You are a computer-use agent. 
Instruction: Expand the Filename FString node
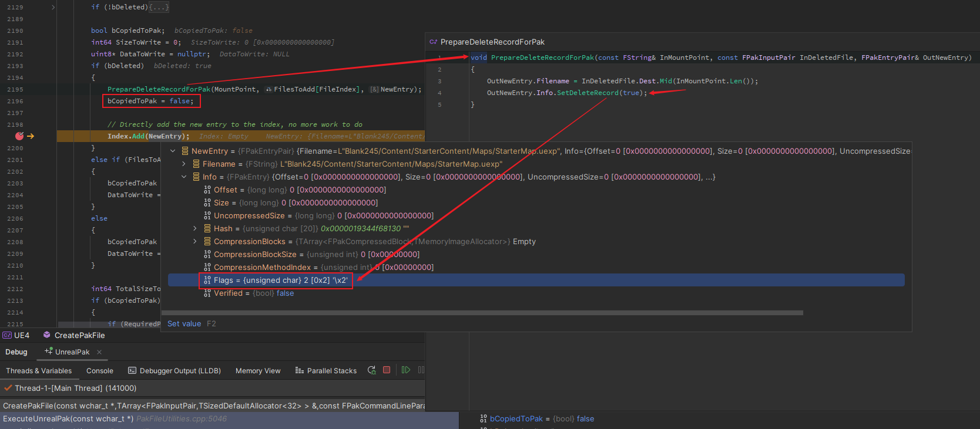pos(184,164)
